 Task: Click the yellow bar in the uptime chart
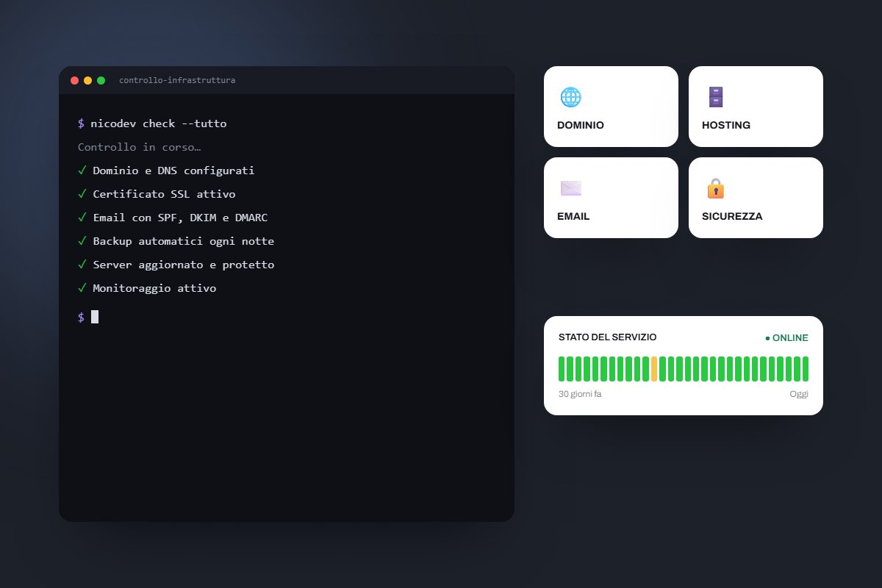654,369
